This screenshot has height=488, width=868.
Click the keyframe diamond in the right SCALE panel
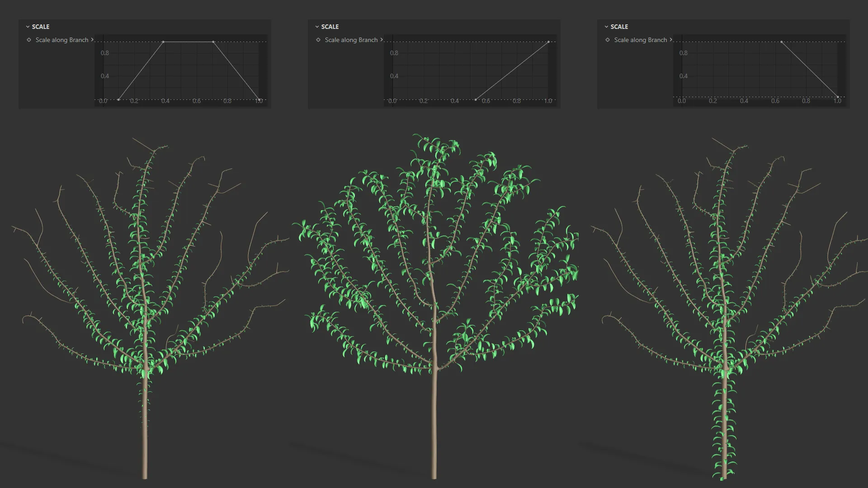[608, 40]
